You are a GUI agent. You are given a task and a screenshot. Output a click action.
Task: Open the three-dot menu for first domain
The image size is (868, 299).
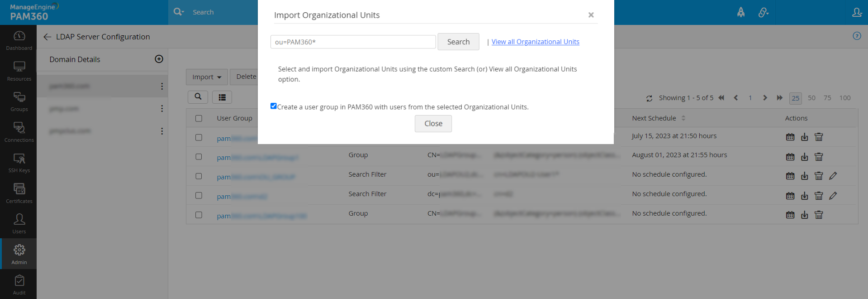click(x=162, y=86)
